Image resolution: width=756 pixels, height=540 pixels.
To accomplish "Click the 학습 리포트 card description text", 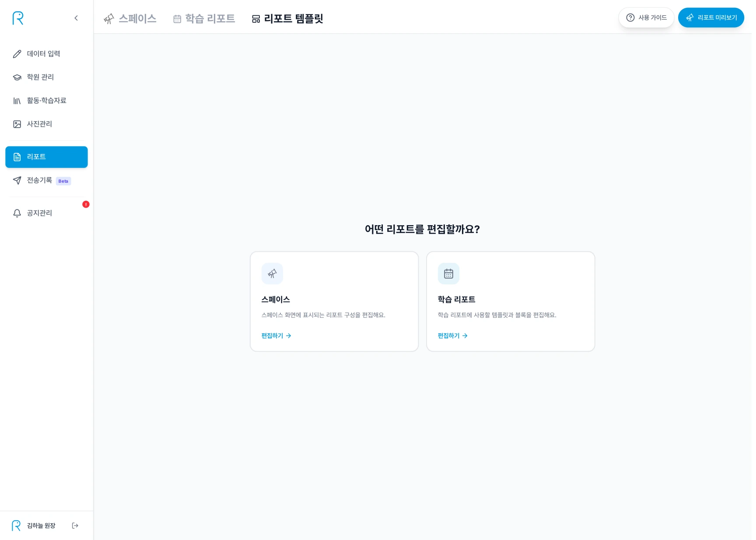I will (497, 315).
